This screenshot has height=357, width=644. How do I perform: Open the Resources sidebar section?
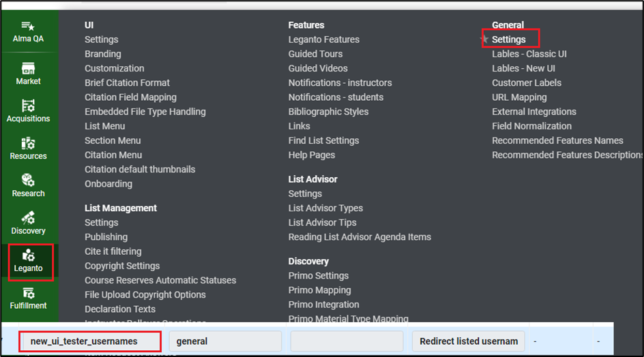coord(28,149)
